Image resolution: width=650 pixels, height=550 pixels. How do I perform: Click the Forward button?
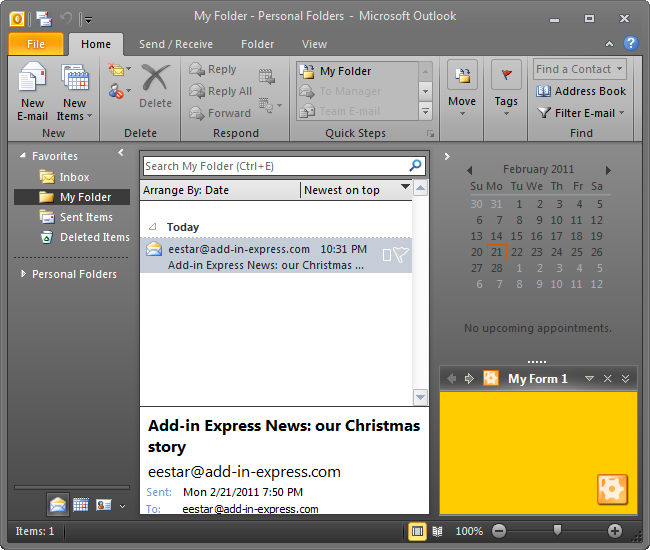pos(220,113)
